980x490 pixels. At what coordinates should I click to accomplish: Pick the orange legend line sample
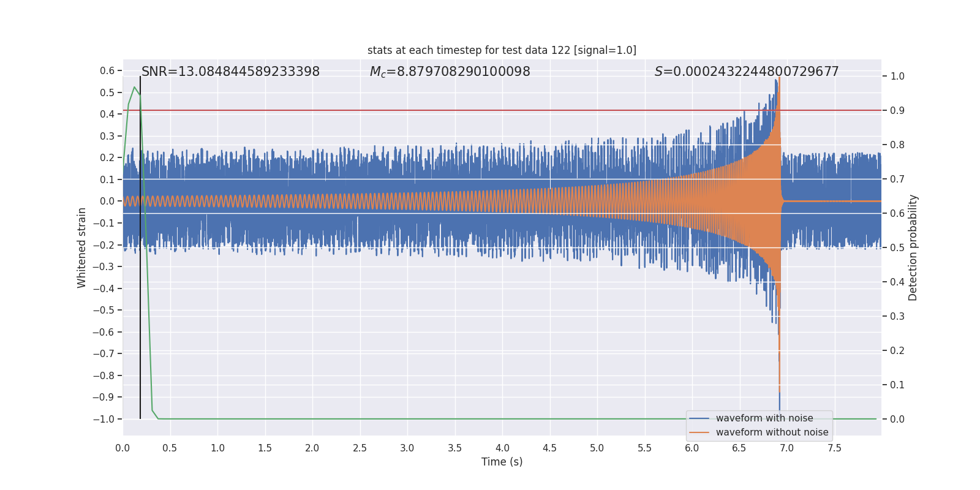click(699, 432)
